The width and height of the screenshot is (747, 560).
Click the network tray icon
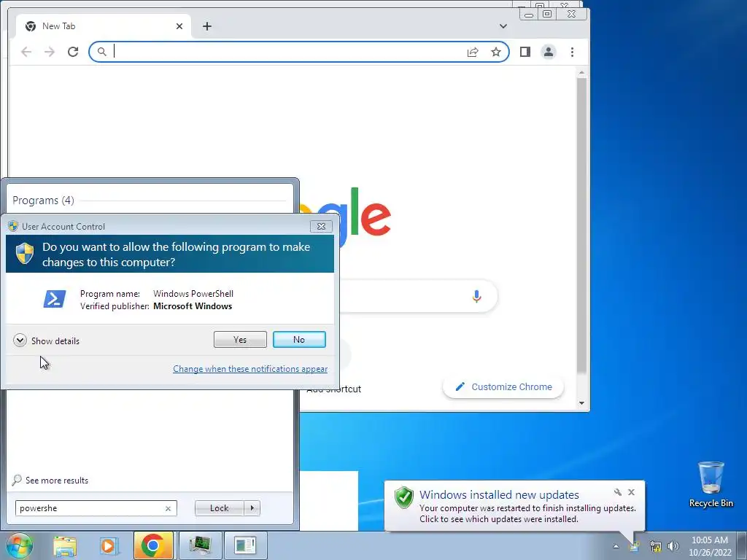click(x=656, y=546)
